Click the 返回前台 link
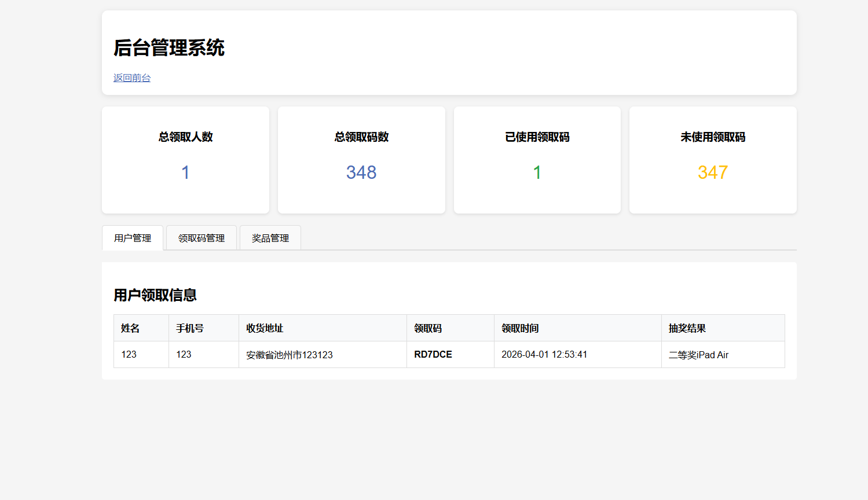The width and height of the screenshot is (868, 500). coord(131,78)
